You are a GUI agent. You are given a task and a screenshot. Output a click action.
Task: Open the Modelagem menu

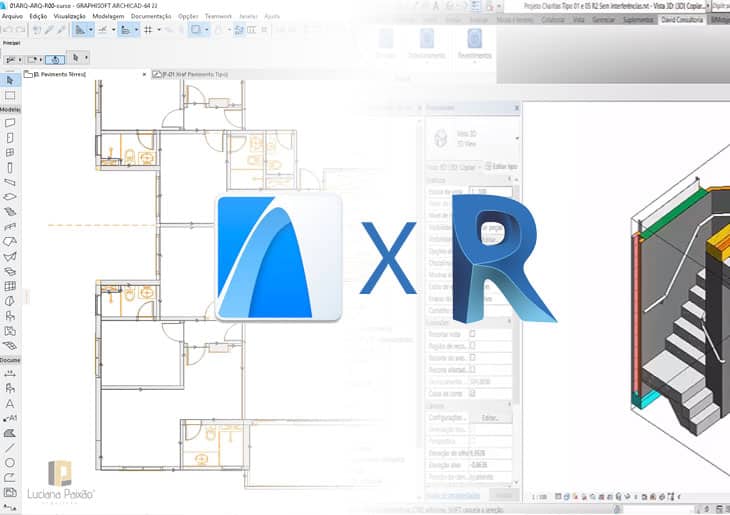click(x=108, y=17)
